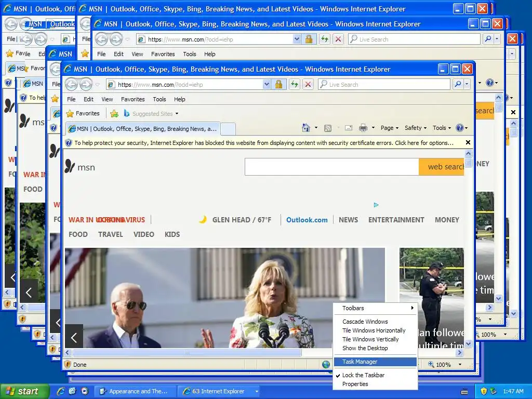The width and height of the screenshot is (532, 399).
Task: Select Tile Windows Horizontally
Action: [374, 330]
